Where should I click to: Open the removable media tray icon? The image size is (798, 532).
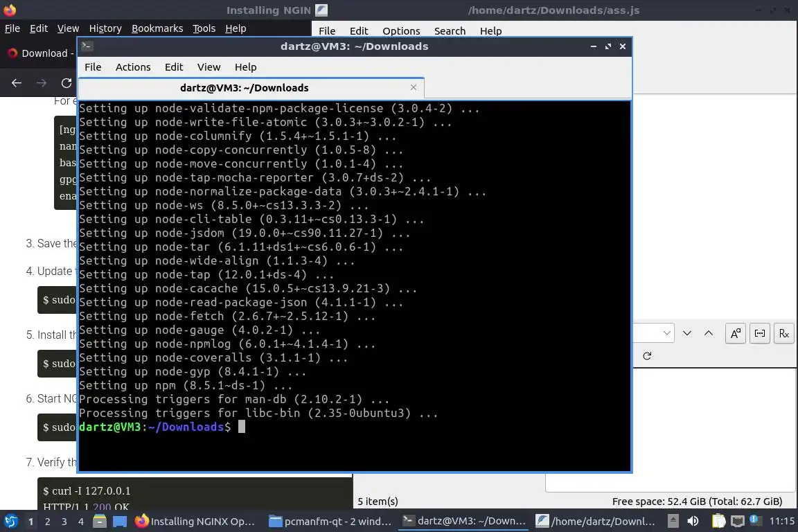[x=673, y=521]
